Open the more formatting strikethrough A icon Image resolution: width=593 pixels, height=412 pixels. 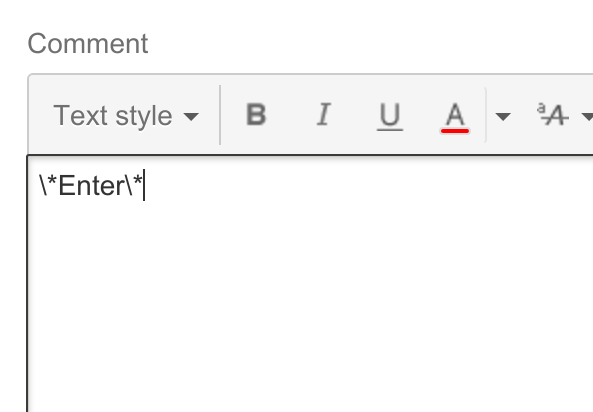click(553, 115)
